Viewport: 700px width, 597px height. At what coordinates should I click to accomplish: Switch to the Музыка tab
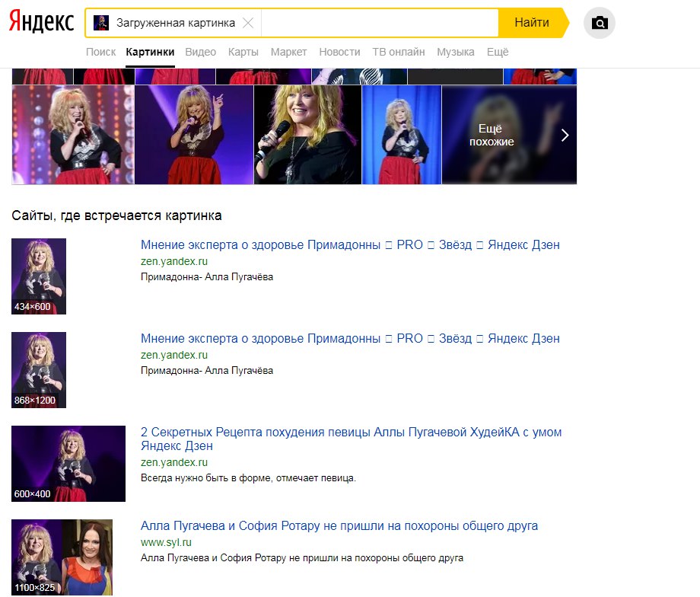455,52
